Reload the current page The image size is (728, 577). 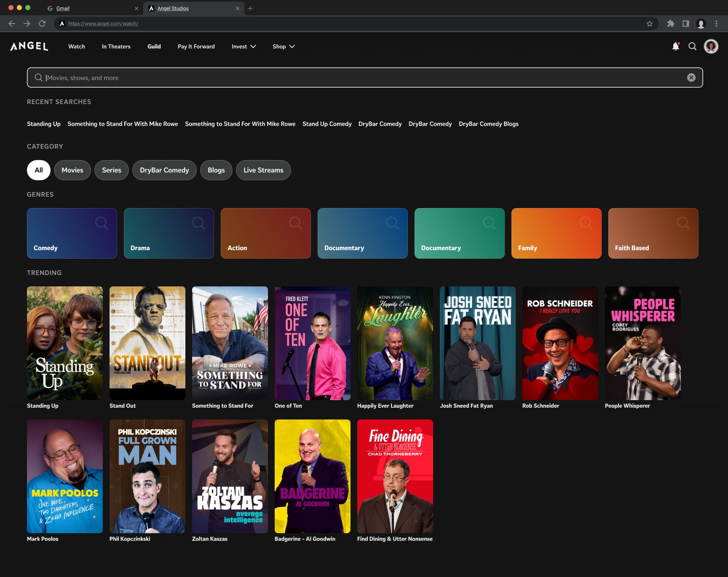click(x=42, y=24)
